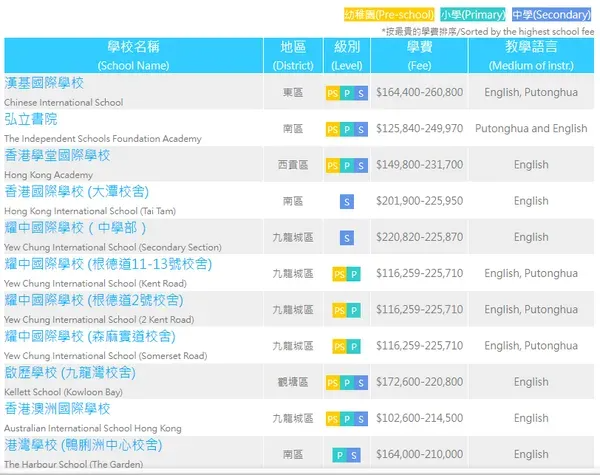Click the S badge in Hong Kong Academy row
This screenshot has height=475, width=600.
tap(361, 165)
